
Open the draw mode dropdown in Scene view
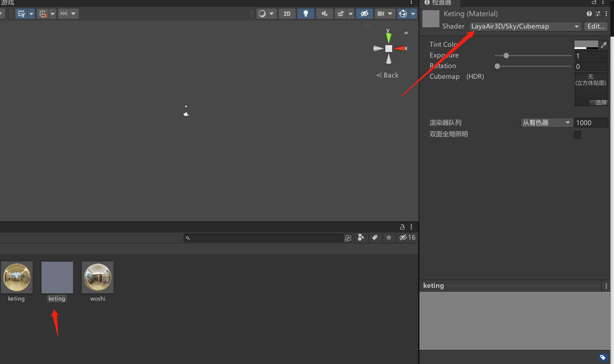pos(266,13)
